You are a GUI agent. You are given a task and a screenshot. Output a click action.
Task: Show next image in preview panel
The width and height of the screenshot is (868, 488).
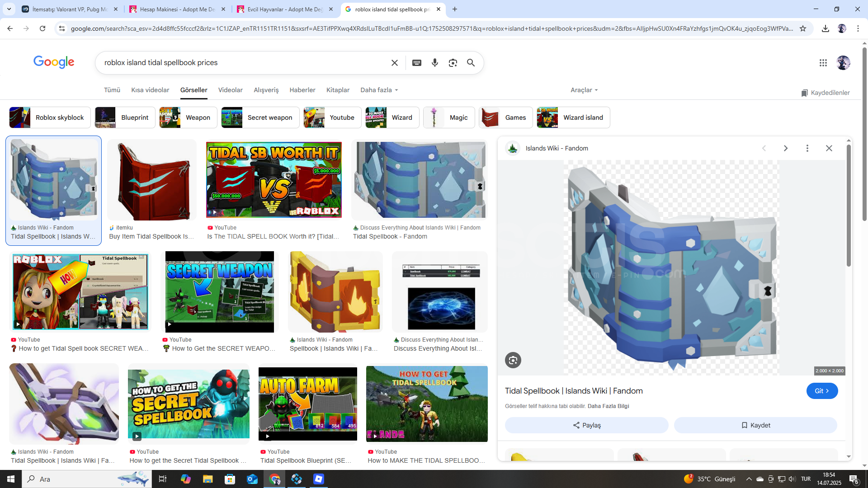click(786, 148)
